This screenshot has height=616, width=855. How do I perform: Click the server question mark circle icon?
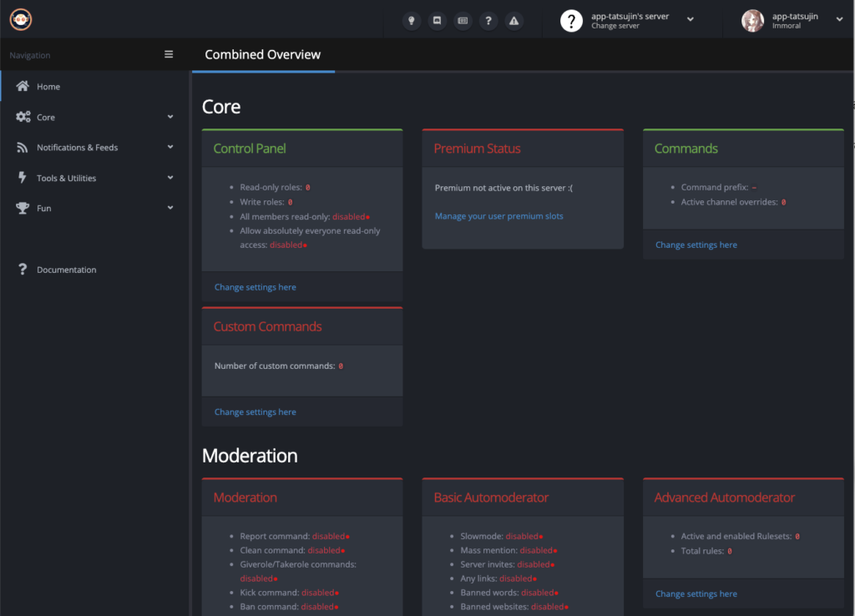click(x=571, y=21)
